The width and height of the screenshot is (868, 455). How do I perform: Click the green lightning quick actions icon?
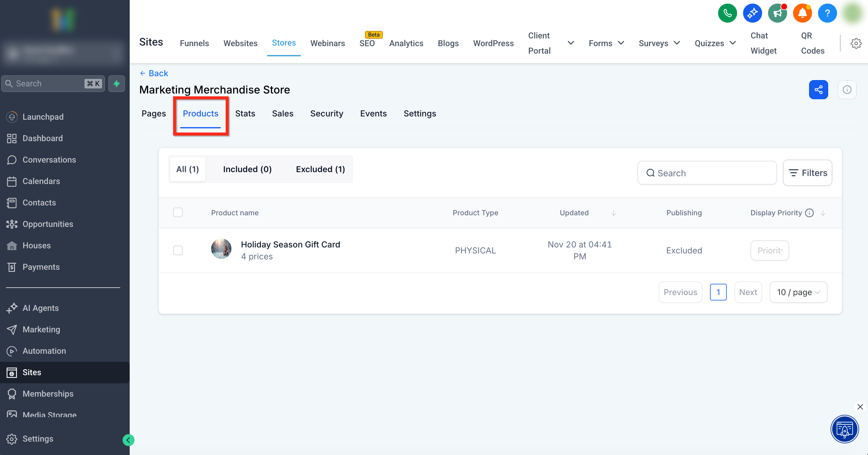[117, 84]
